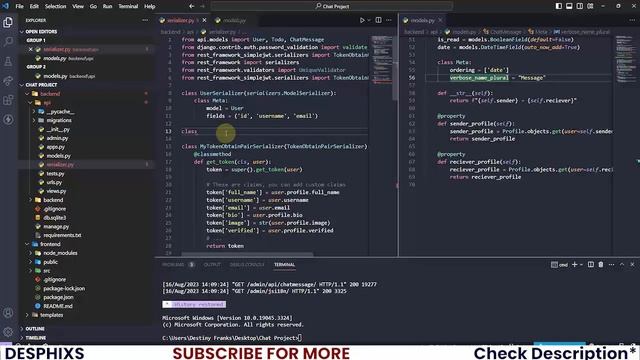Open requirements.txt in the file tree
Viewport: 640px width, 360px height.
[x=62, y=235]
